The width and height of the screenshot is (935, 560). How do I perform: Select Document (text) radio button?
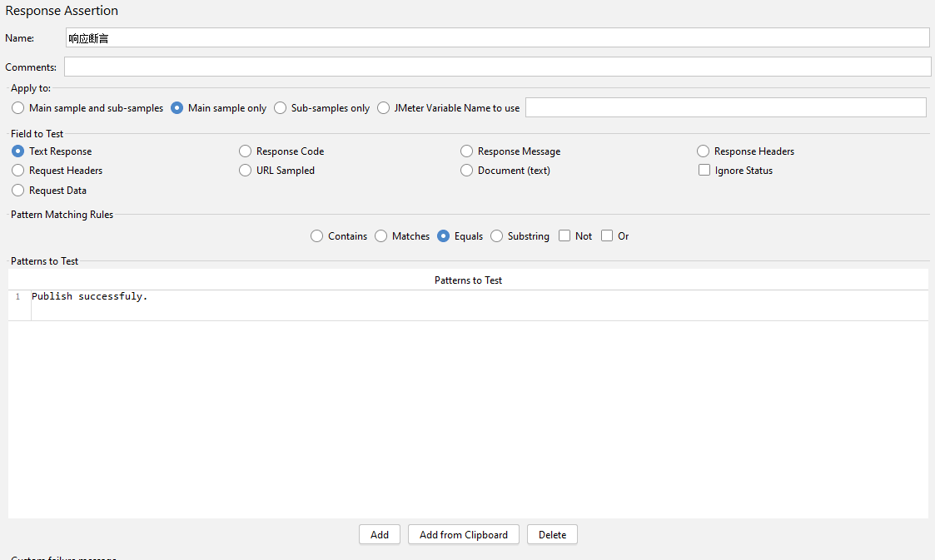tap(466, 171)
